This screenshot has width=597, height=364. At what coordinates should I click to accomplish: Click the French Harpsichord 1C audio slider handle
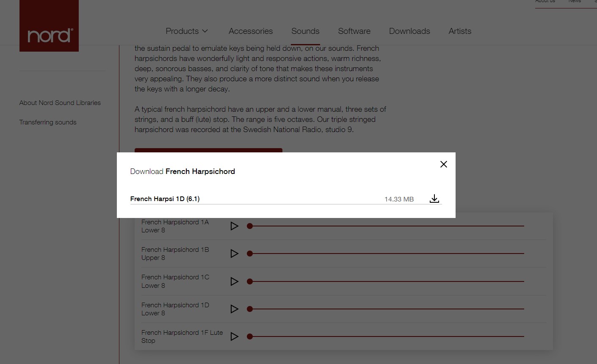click(x=250, y=281)
